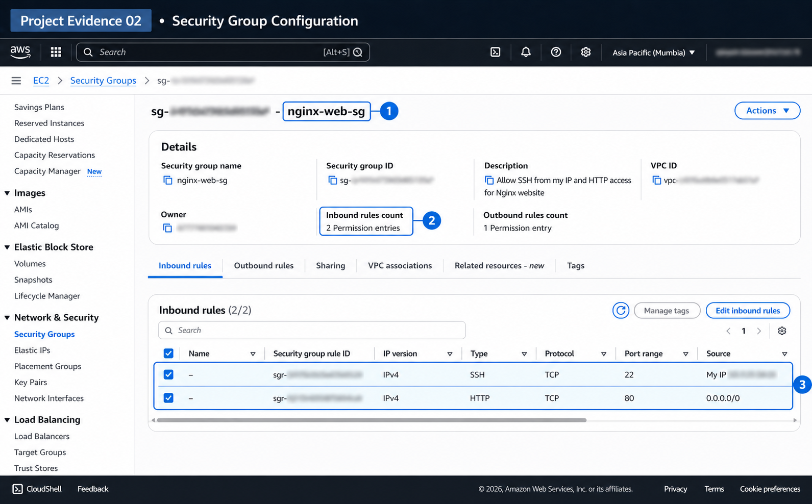Click the 0.0.0.0/0 source cell
The image size is (812, 504).
[x=723, y=398]
